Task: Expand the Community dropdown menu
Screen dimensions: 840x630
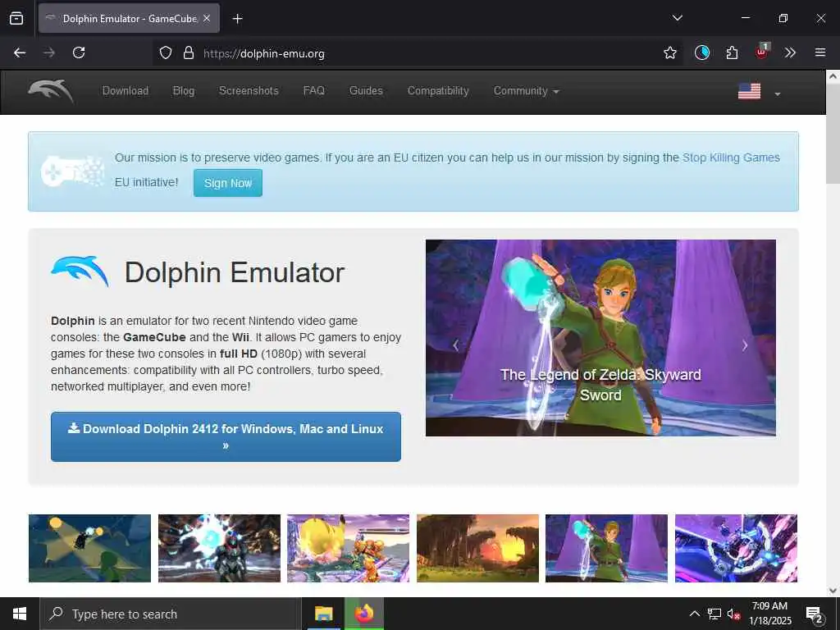Action: coord(526,91)
